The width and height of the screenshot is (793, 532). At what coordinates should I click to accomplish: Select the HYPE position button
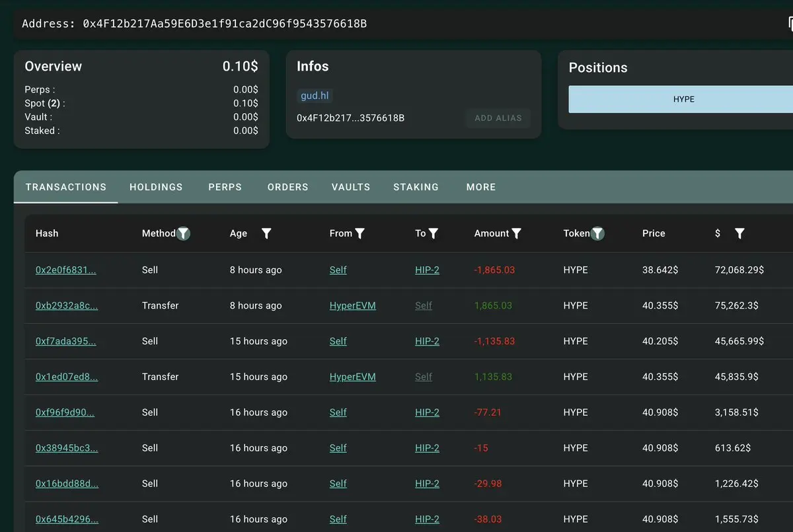(x=681, y=99)
